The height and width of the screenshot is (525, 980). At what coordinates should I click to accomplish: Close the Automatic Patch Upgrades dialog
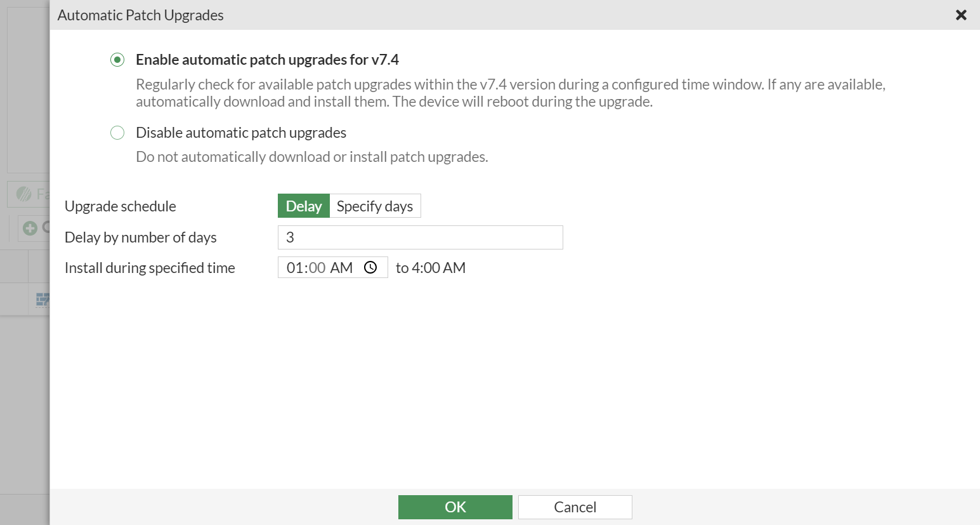[962, 15]
